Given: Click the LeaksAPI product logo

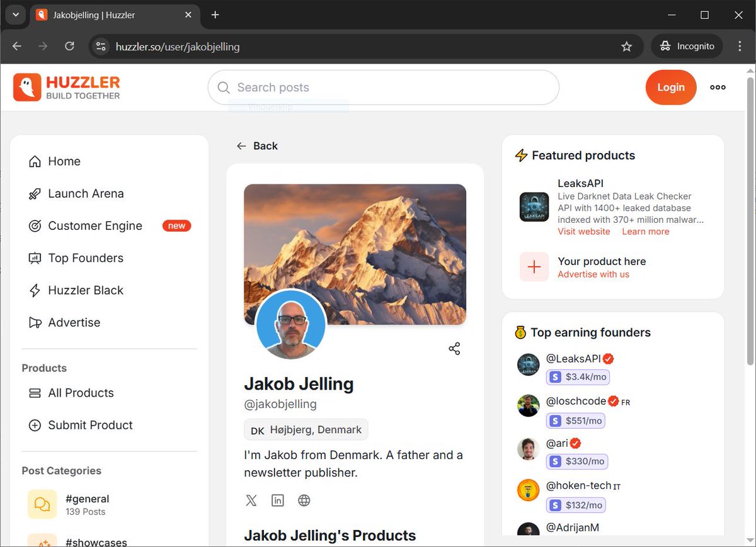Looking at the screenshot, I should click(x=534, y=207).
